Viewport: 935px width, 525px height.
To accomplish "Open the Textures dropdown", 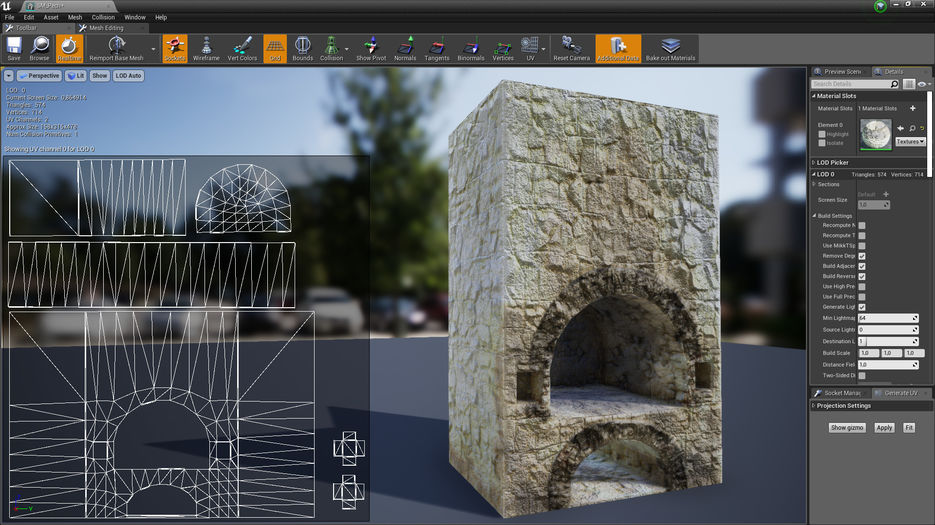I will click(x=910, y=141).
